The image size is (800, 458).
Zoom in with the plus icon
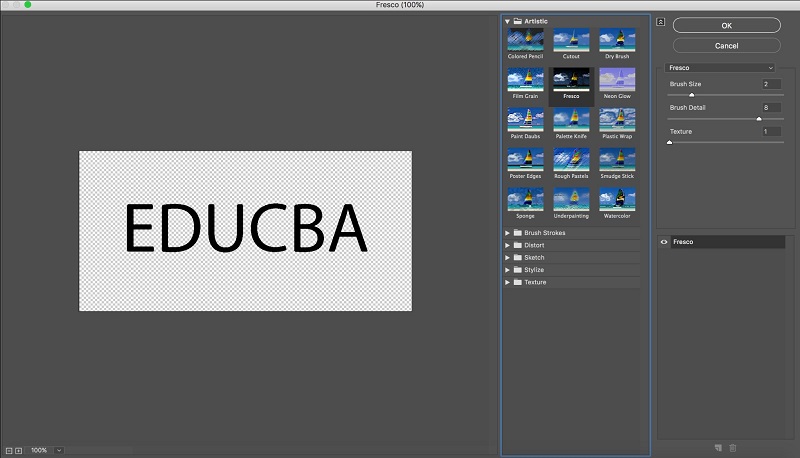(18, 451)
